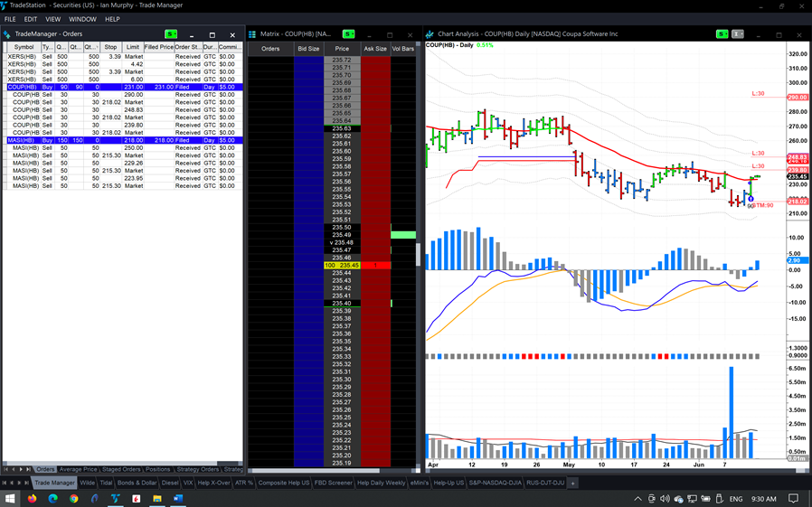This screenshot has width=812, height=507.
Task: Click the Matrix vertical scrollbar thumb
Action: (x=419, y=253)
